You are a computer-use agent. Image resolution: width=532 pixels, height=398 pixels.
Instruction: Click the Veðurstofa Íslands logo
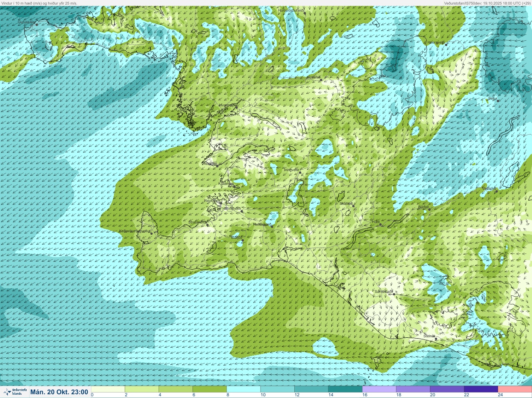[15, 392]
